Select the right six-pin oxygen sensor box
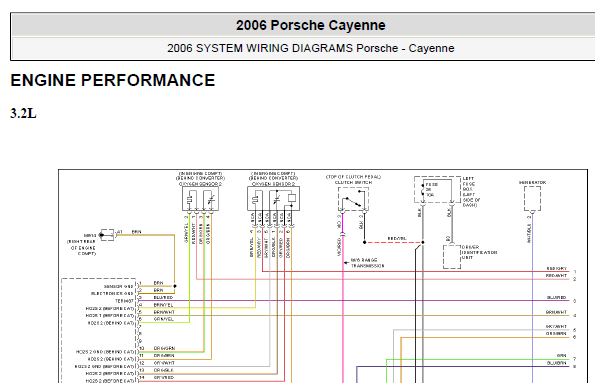This screenshot has width=595, height=383. 273,199
